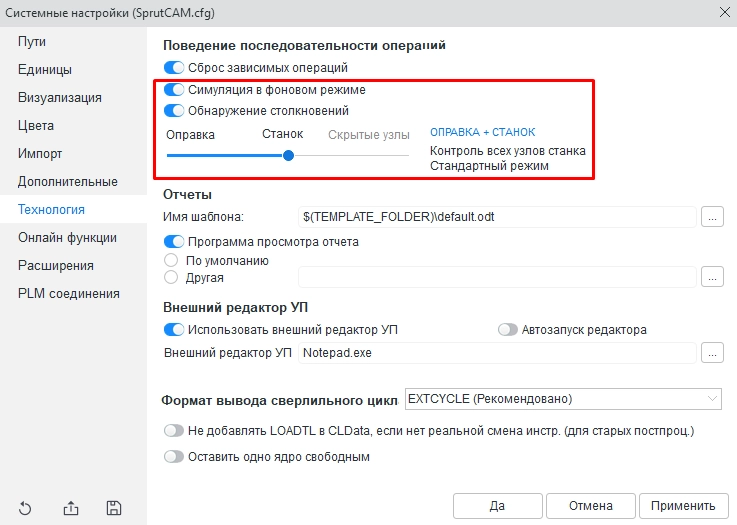This screenshot has width=737, height=525.
Task: Click the save settings floppy icon
Action: point(114,508)
